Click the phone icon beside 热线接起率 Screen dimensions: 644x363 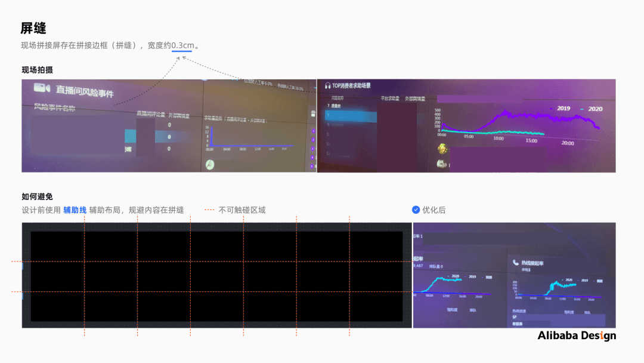coord(515,262)
